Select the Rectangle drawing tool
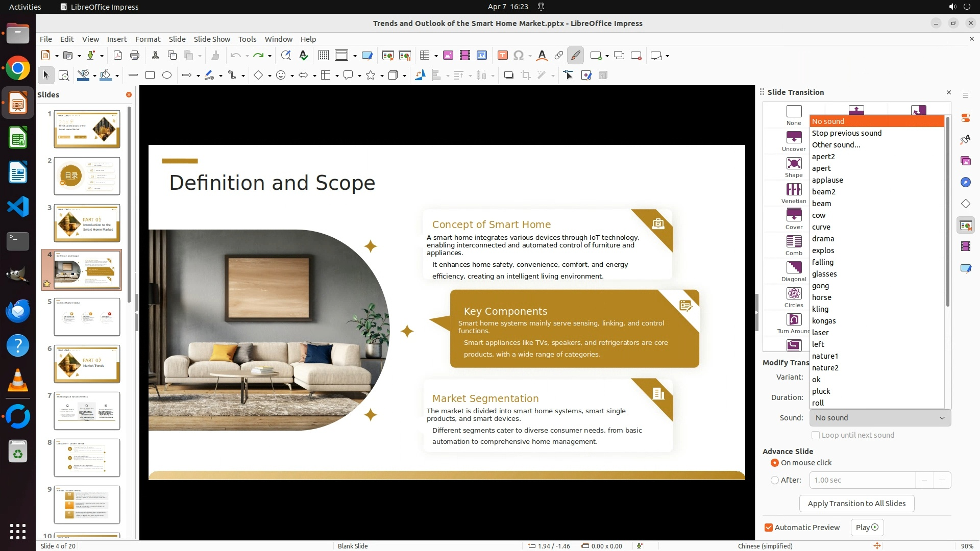 [150, 76]
